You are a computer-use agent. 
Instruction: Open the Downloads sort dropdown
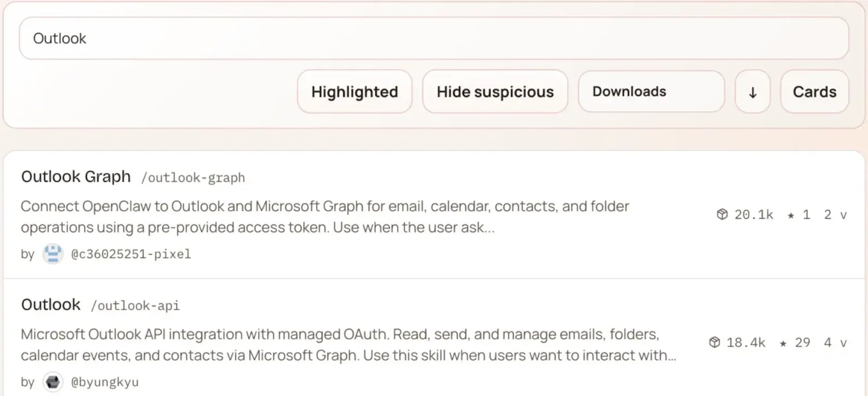pos(651,92)
